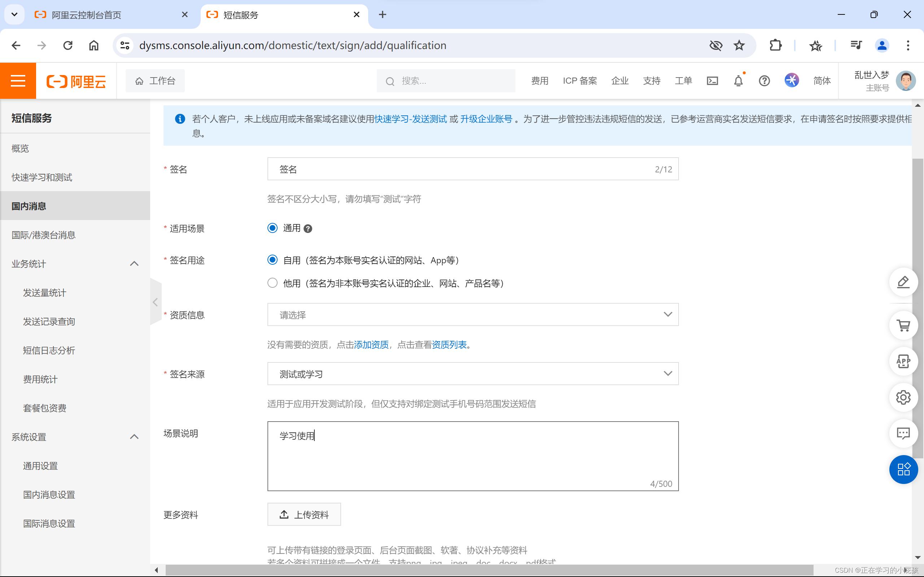Open the 签名来源 dropdown

(472, 374)
